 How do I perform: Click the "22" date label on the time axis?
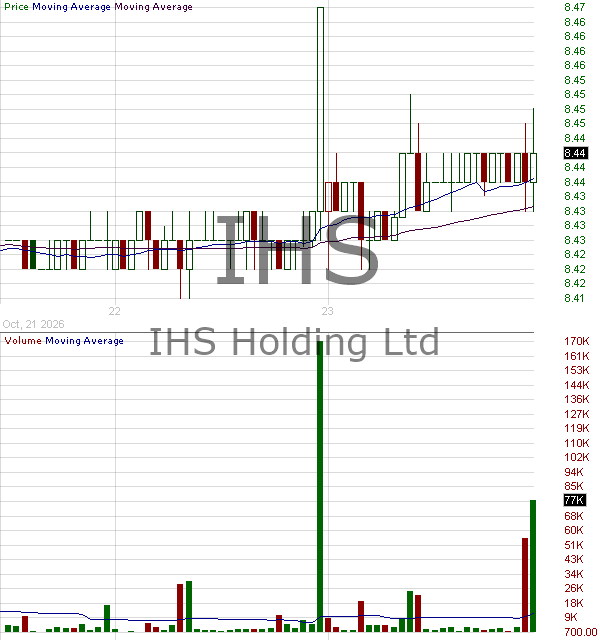click(114, 311)
